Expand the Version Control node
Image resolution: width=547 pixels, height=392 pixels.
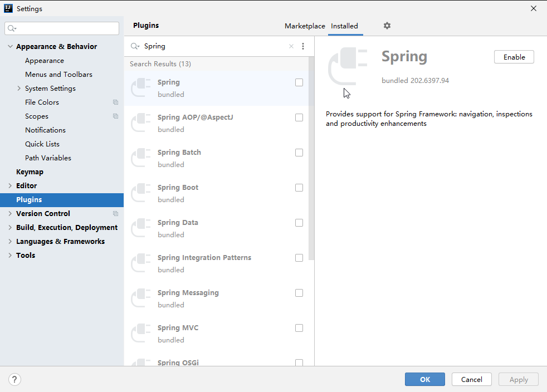[9, 213]
